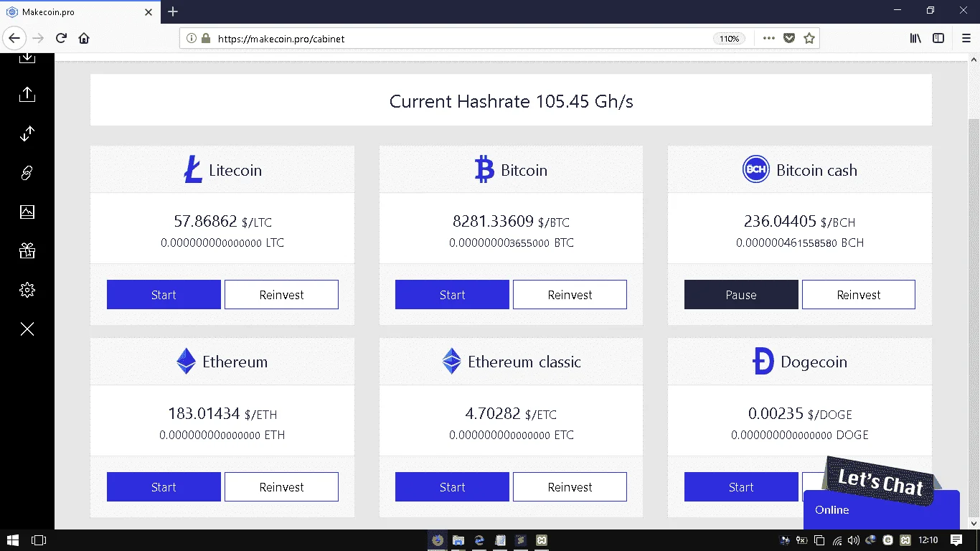Bookmark page with the star icon
This screenshot has height=551, width=980.
tap(809, 38)
